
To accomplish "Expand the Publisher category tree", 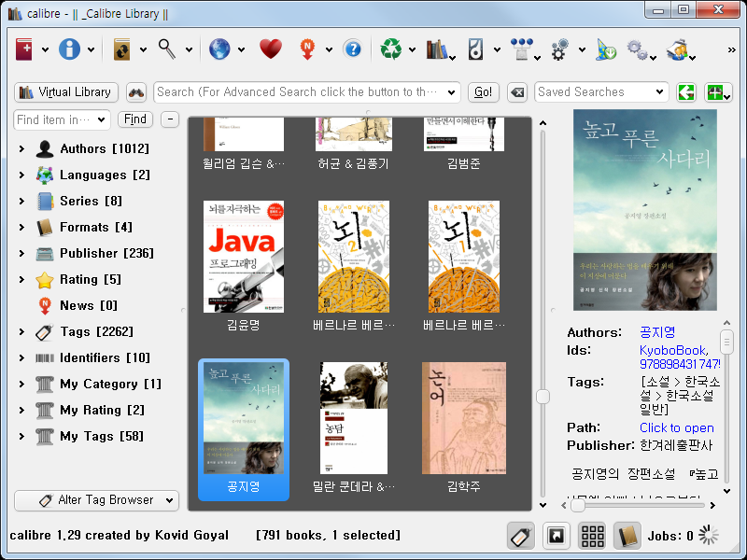I will pos(21,254).
